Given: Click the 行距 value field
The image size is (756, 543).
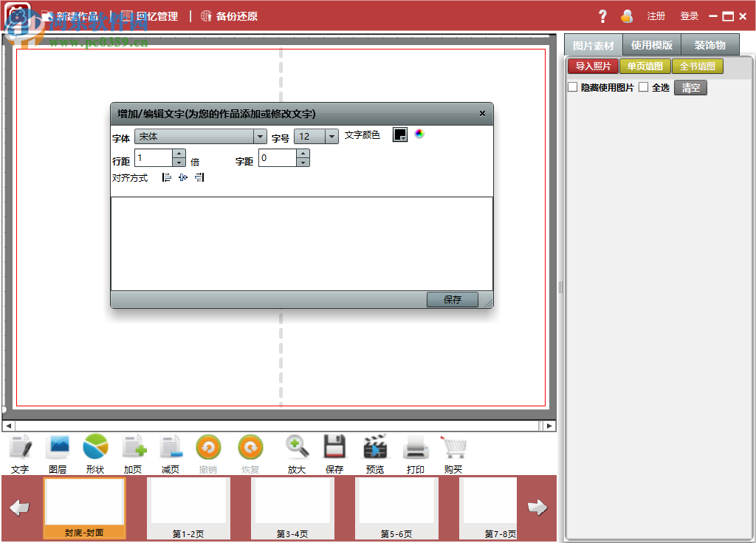Looking at the screenshot, I should click(154, 158).
